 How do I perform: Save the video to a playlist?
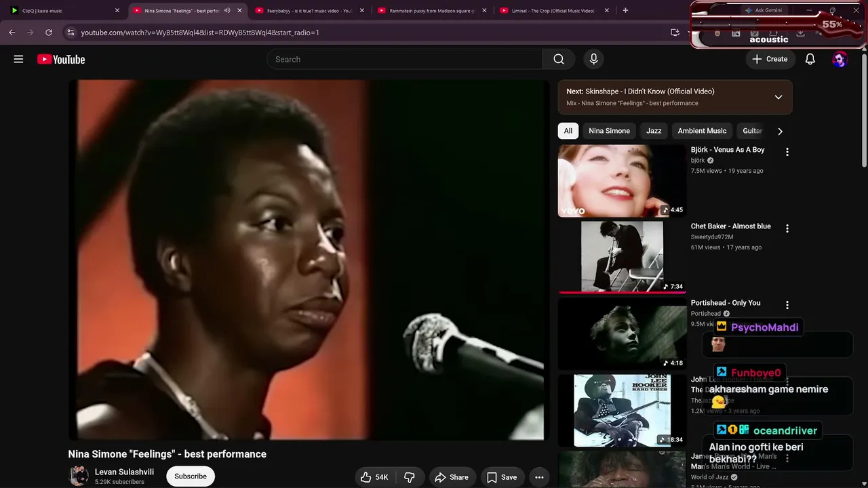point(502,477)
